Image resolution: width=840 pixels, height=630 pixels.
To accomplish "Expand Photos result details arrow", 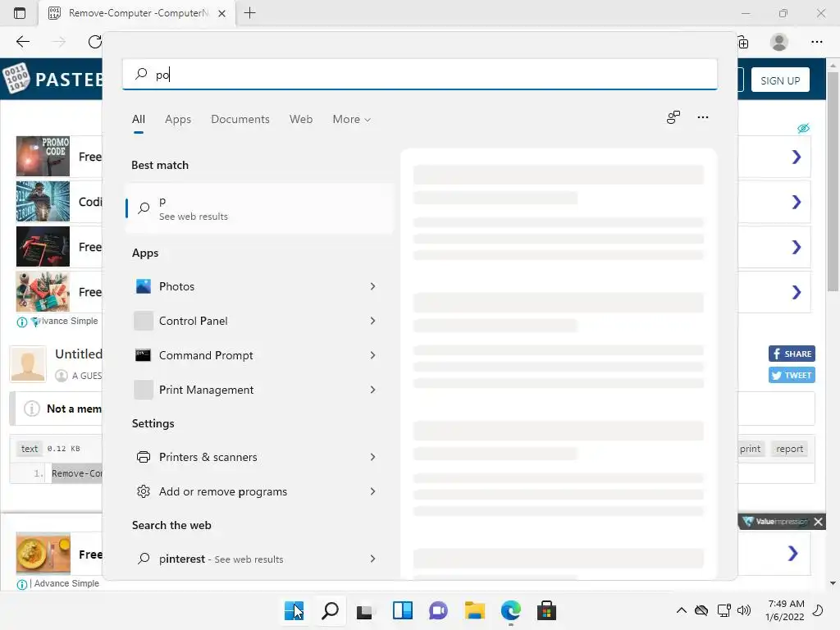I will pos(373,286).
